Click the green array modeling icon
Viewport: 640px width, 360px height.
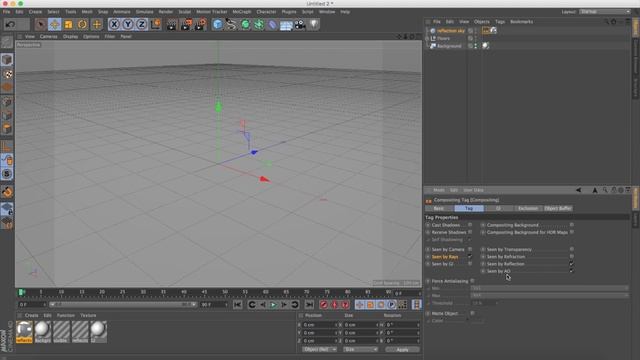click(259, 24)
